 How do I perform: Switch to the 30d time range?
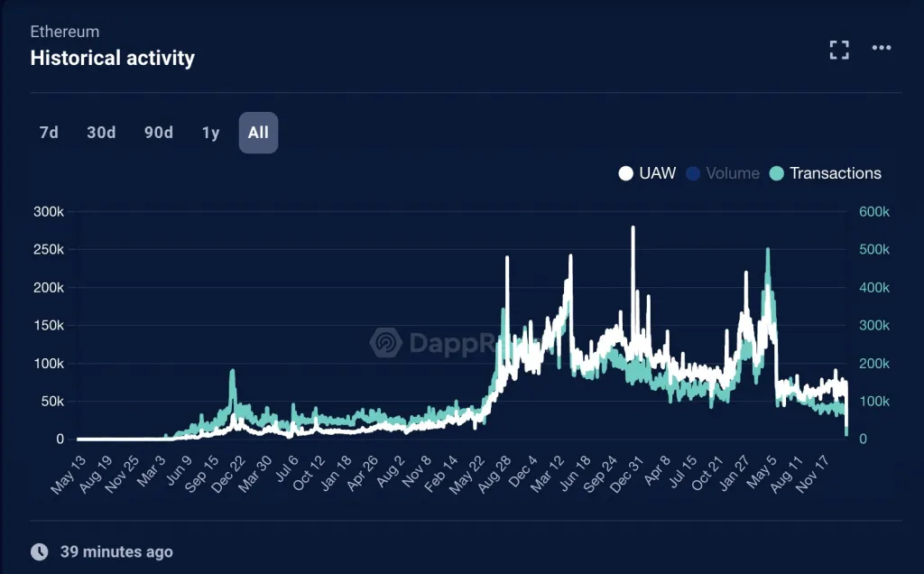(x=100, y=132)
